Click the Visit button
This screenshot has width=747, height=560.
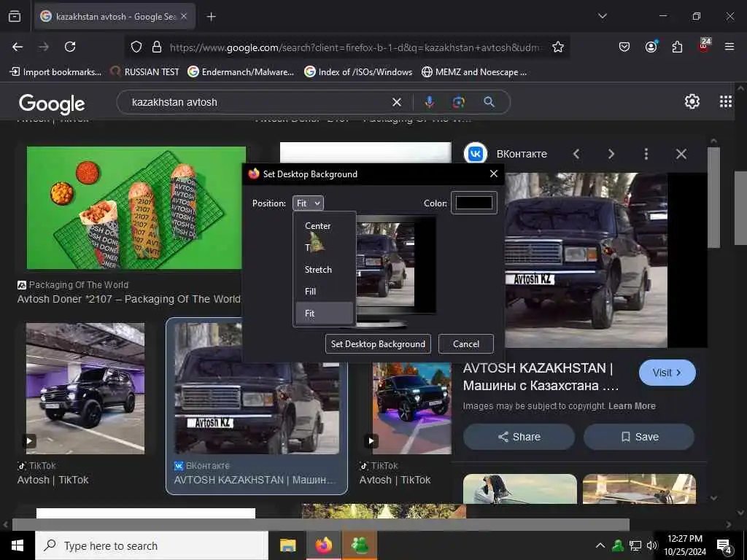point(667,373)
